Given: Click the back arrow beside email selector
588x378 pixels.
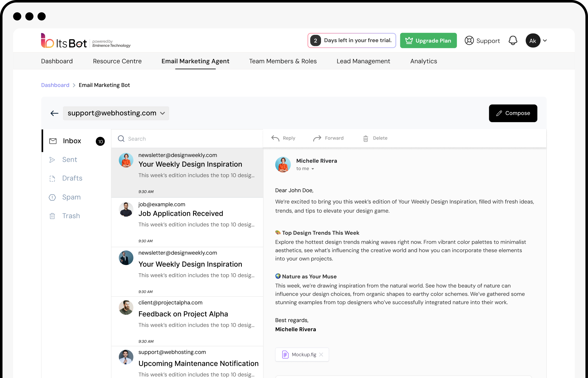Looking at the screenshot, I should tap(54, 113).
